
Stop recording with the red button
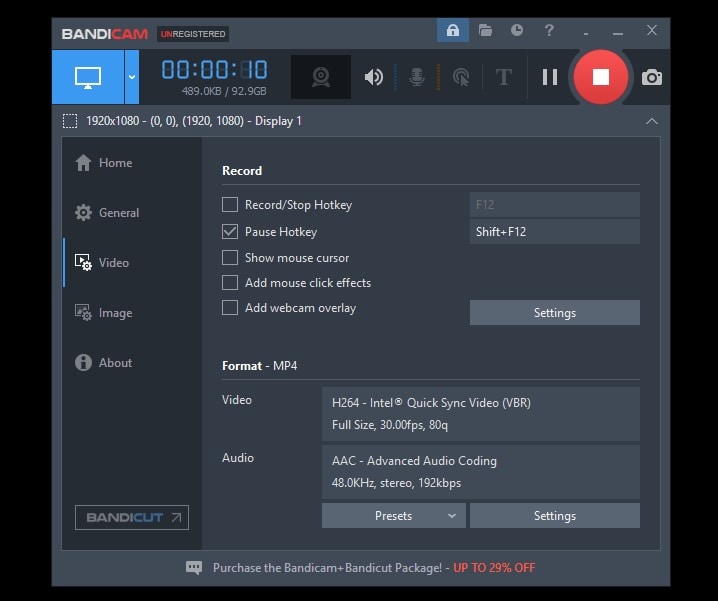pos(600,77)
